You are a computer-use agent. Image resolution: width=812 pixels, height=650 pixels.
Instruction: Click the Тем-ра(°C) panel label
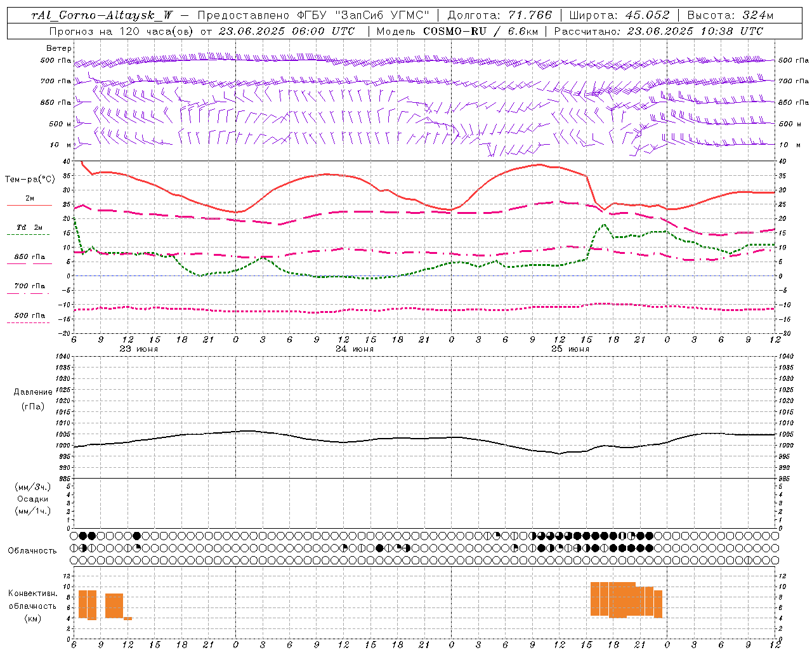coord(30,180)
